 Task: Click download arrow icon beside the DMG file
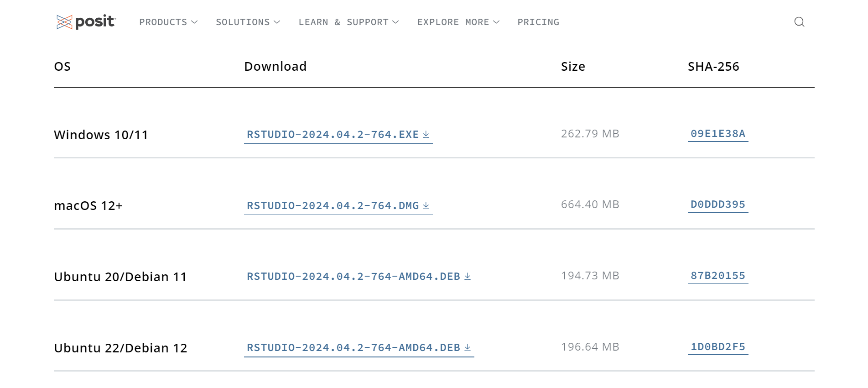[x=426, y=205]
